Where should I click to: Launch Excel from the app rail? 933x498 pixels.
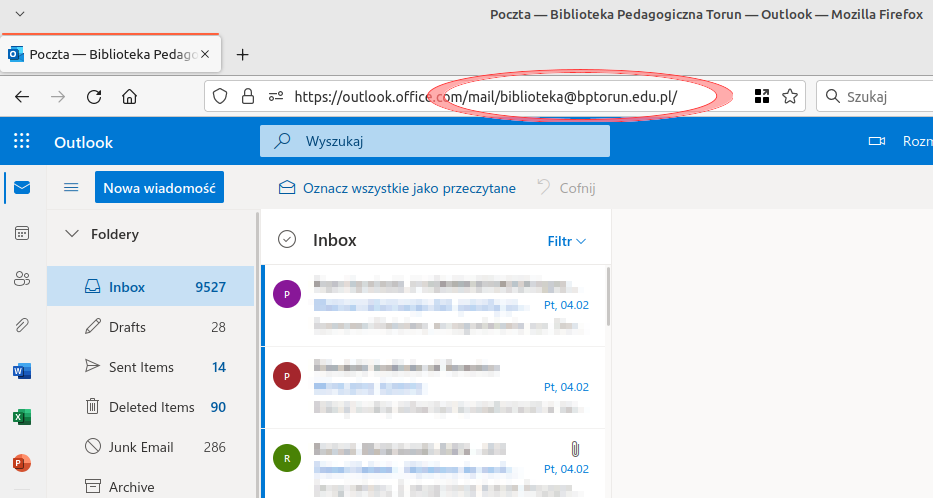point(22,417)
